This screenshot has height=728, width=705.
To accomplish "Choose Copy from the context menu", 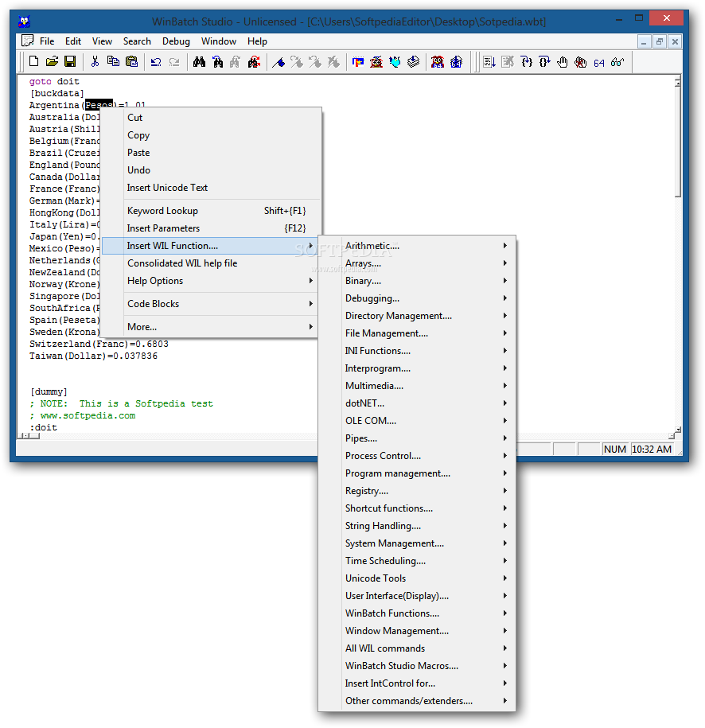I will tap(212, 135).
